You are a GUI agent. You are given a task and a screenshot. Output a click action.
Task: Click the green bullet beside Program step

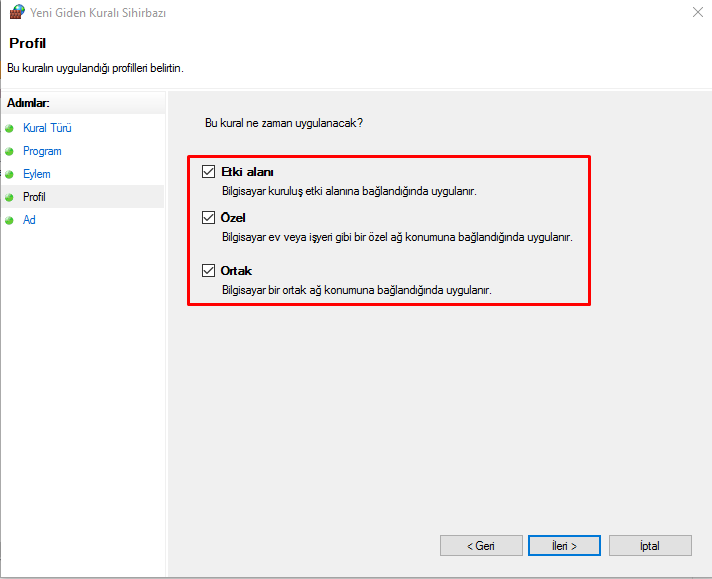click(x=10, y=152)
